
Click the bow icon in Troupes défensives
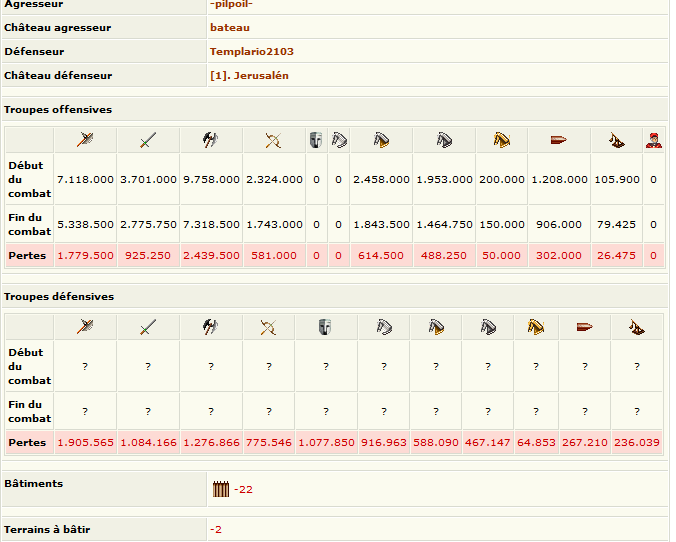tap(268, 327)
